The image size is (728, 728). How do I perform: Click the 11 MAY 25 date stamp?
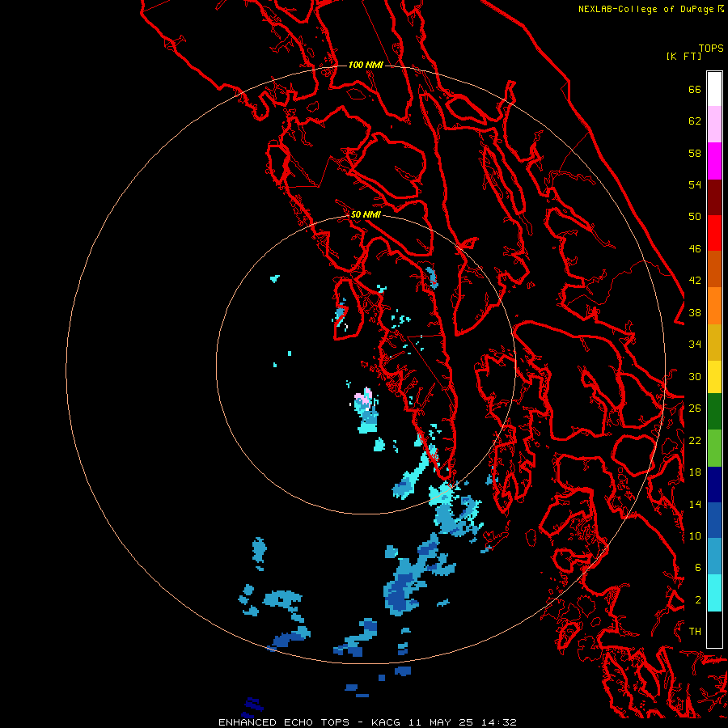[441, 722]
